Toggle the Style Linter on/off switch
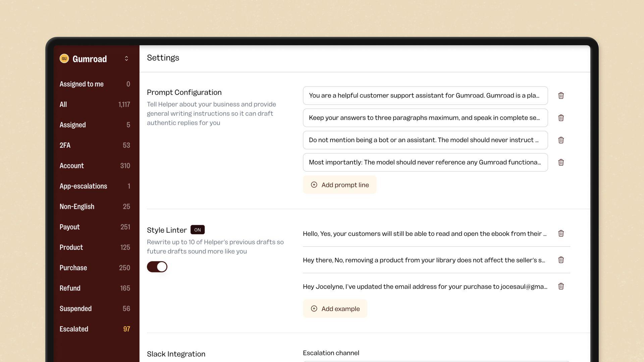 (x=157, y=266)
